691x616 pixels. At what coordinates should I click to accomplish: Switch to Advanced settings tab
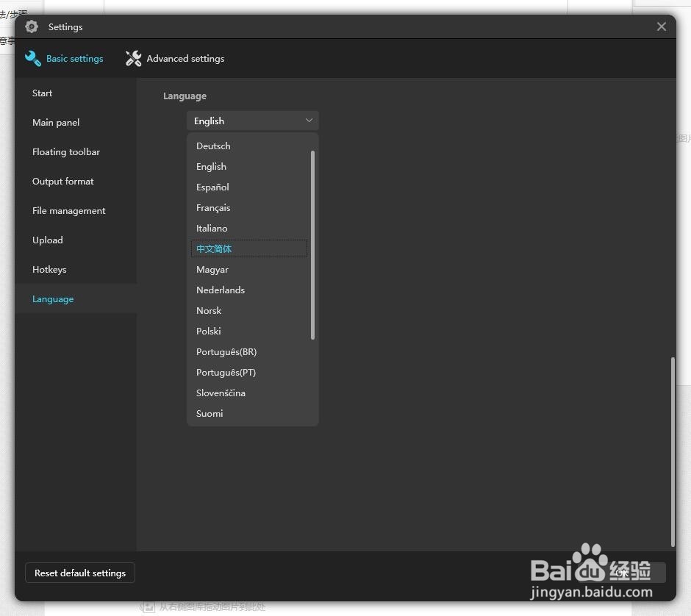pyautogui.click(x=175, y=58)
